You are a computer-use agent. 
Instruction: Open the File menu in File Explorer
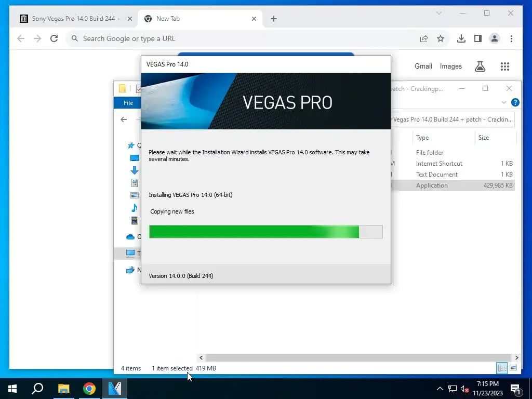(128, 103)
